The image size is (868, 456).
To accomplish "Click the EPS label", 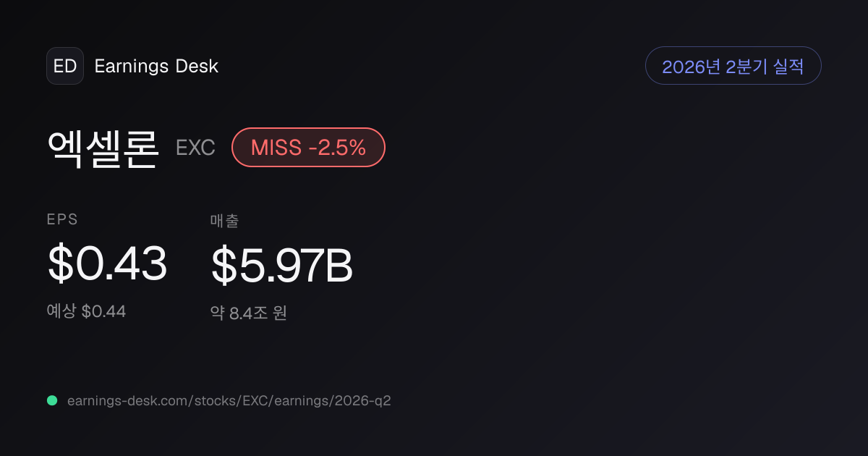I will (x=62, y=220).
